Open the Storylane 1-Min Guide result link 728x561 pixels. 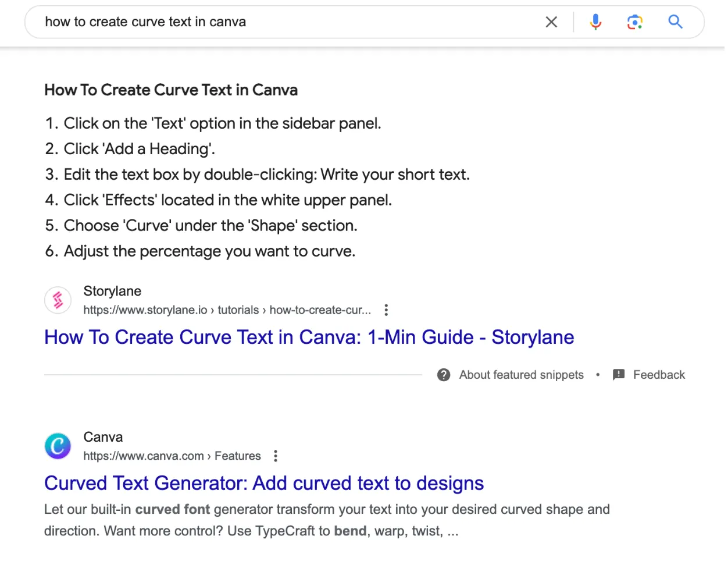309,338
